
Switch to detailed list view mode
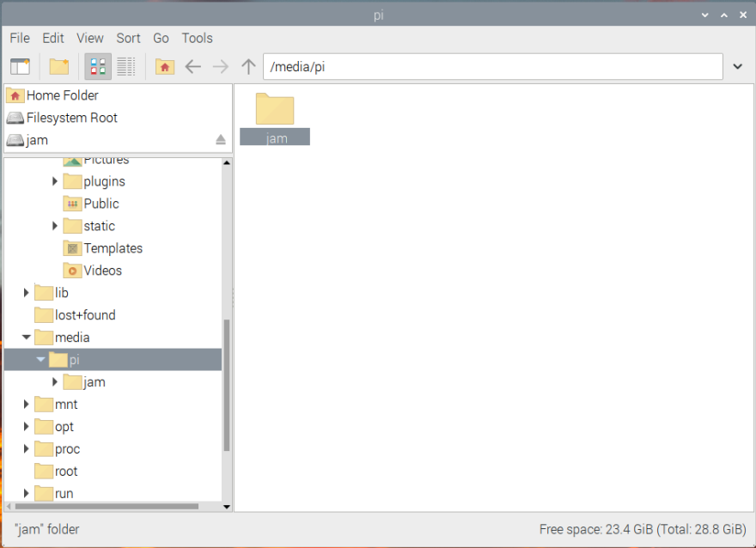[126, 66]
